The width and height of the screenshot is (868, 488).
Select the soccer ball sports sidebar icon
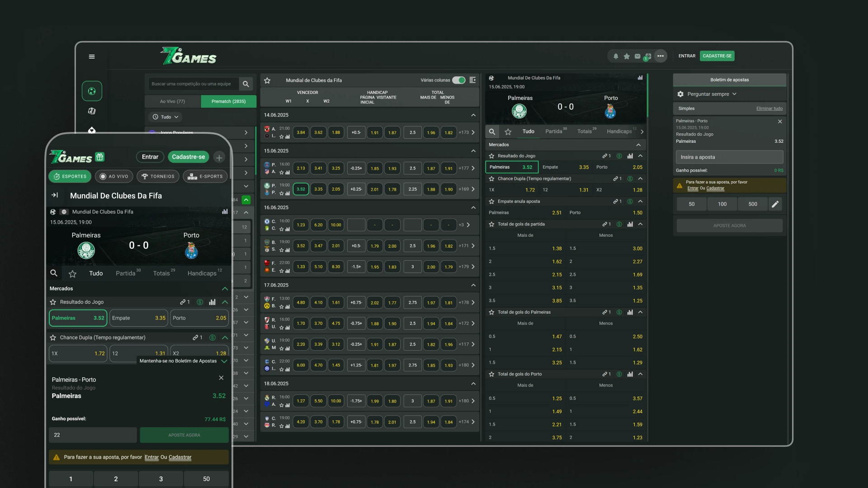pos(92,91)
